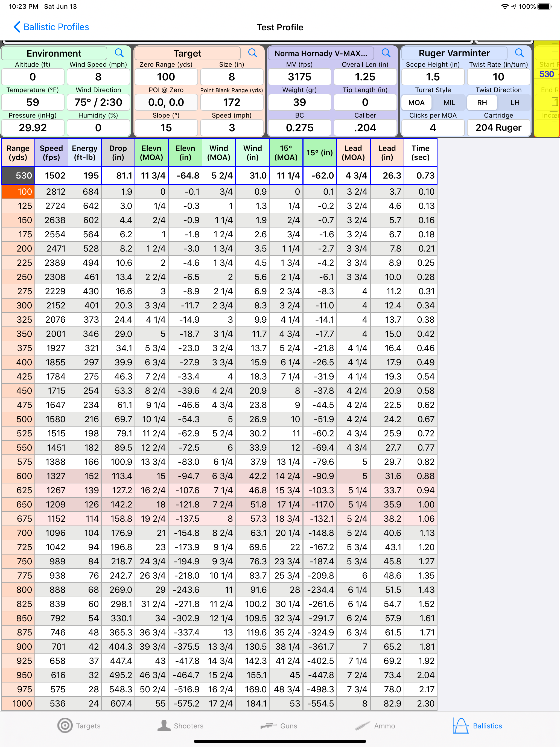Select the orange 100 yard range cell

coord(18,192)
